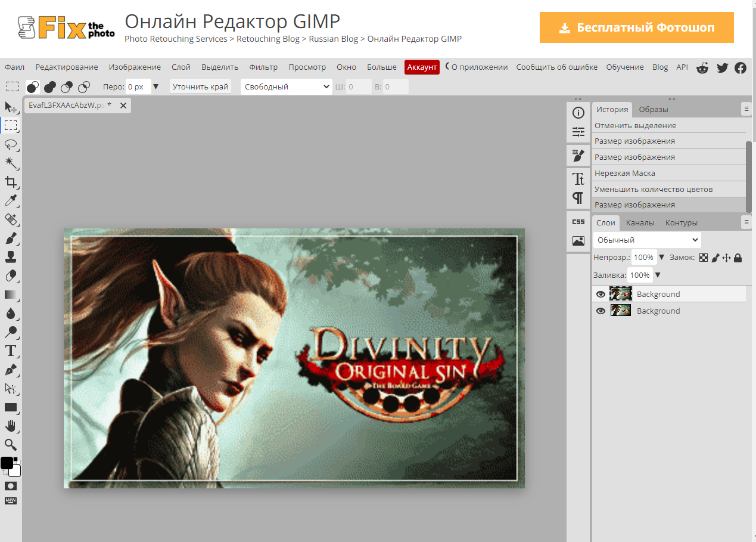Pick the Eyedropper tool
756x542 pixels.
pos(11,200)
